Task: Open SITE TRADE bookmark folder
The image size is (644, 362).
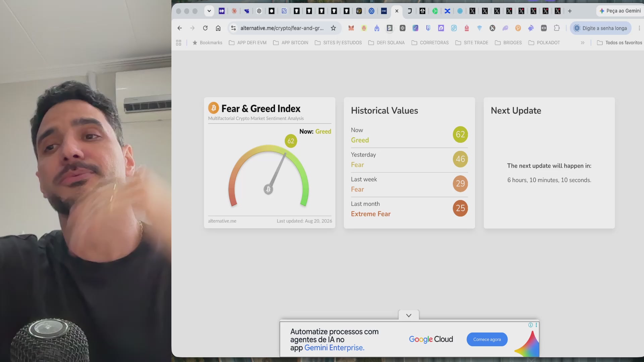Action: click(x=472, y=43)
